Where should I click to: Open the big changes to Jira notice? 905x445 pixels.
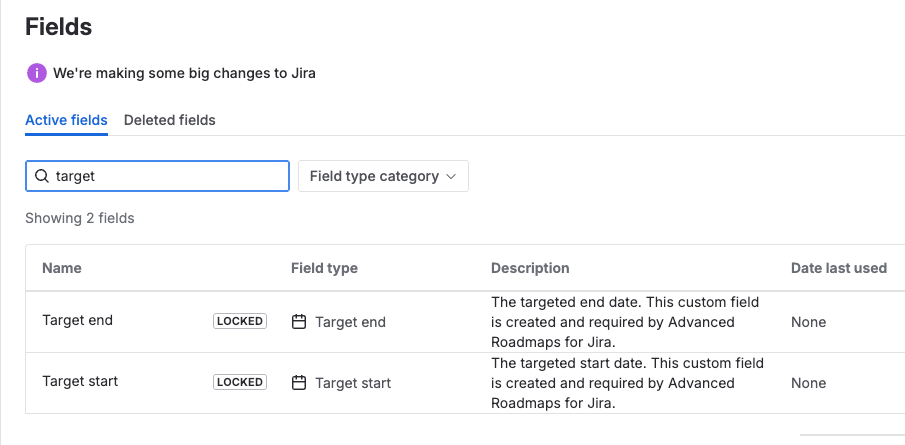click(x=184, y=73)
